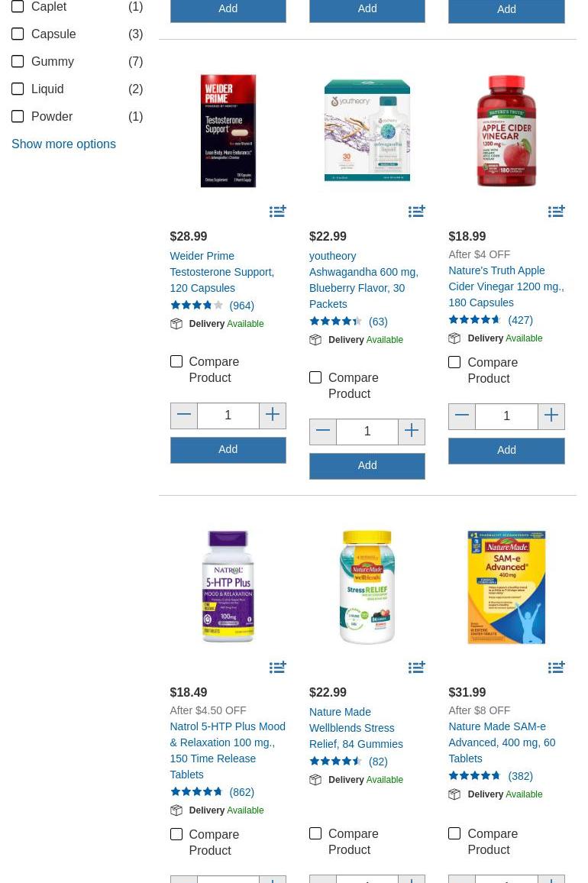Add Nature Made Stress Relief to list icon

[417, 668]
